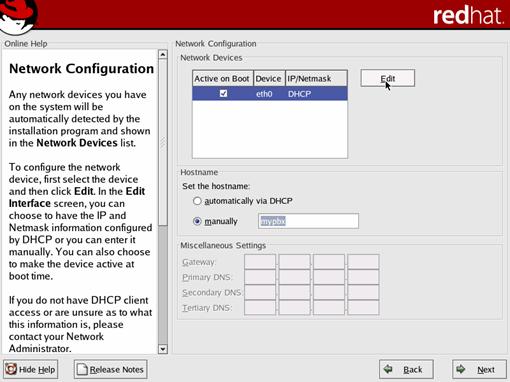This screenshot has height=382, width=510.
Task: Click the manual hostname text field
Action: coord(308,221)
